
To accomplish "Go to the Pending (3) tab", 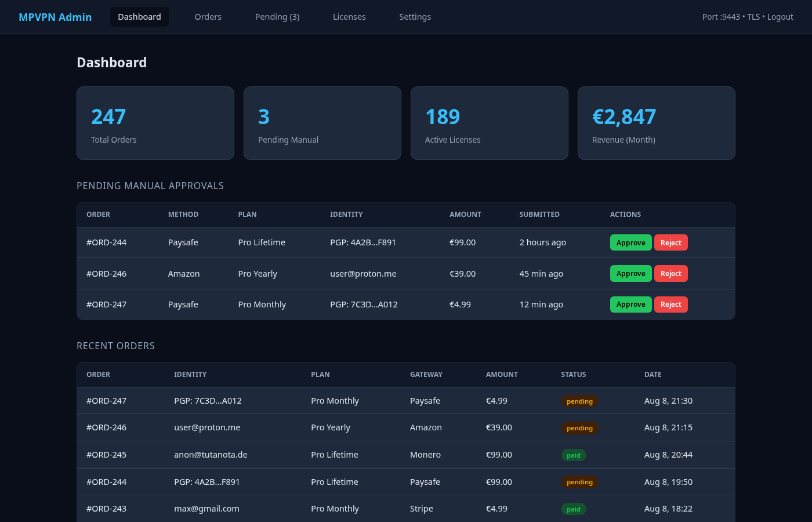I will click(277, 17).
